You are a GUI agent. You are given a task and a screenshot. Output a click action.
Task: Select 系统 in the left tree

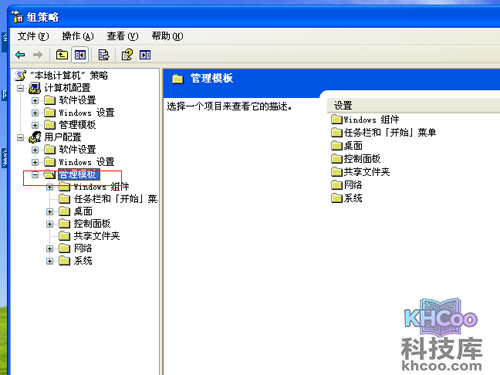[x=83, y=260]
